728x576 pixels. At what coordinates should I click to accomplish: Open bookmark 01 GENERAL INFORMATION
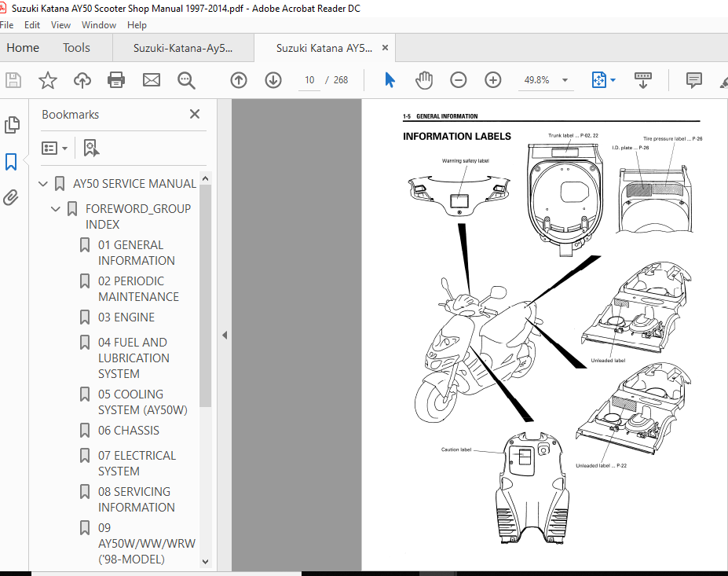tap(136, 253)
